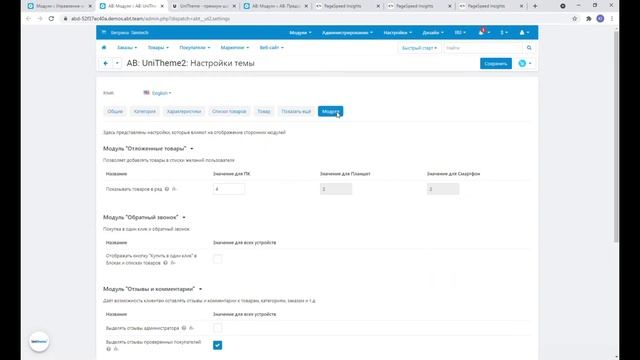Open the "Быстрый старт" dropdown
The width and height of the screenshot is (640, 360).
419,48
